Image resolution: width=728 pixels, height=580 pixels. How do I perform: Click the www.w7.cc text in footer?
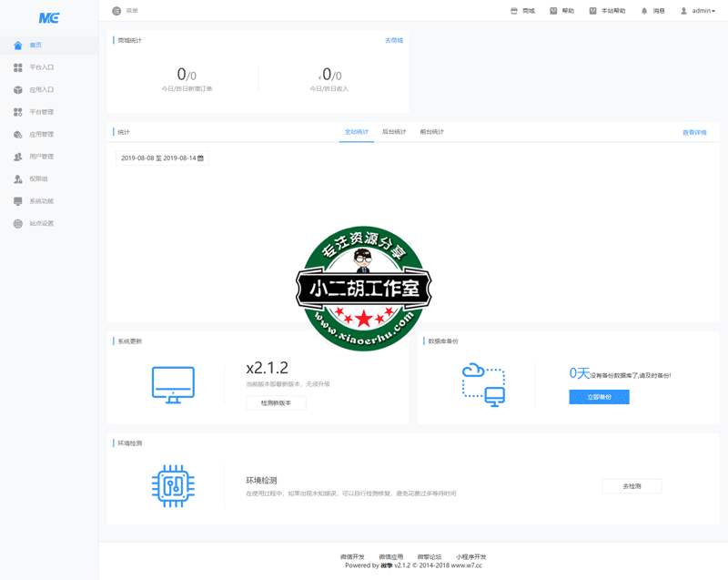tap(467, 565)
